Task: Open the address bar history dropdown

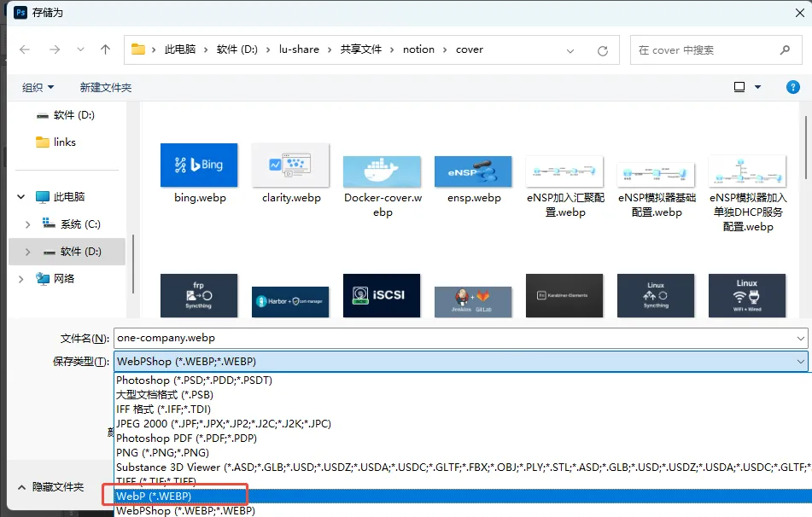Action: pos(570,50)
